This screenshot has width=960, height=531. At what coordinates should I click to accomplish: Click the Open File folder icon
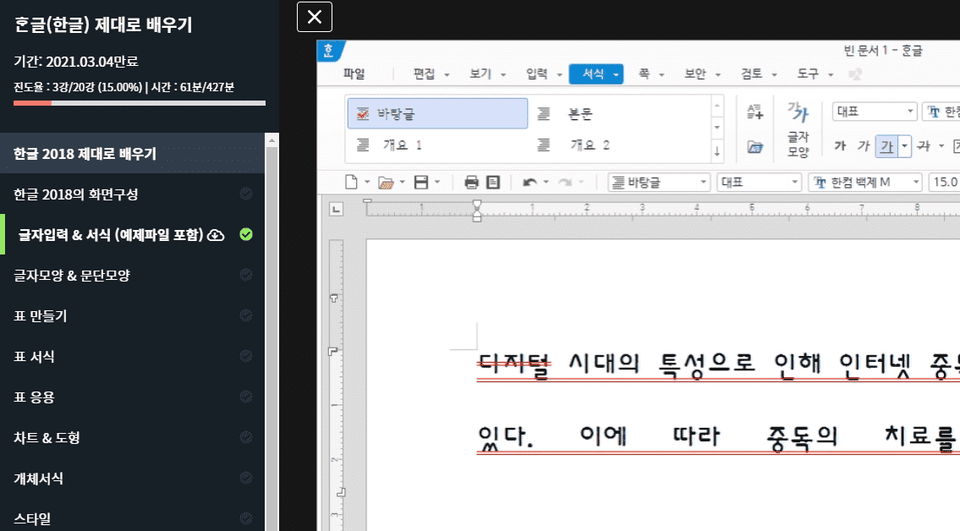pos(386,183)
